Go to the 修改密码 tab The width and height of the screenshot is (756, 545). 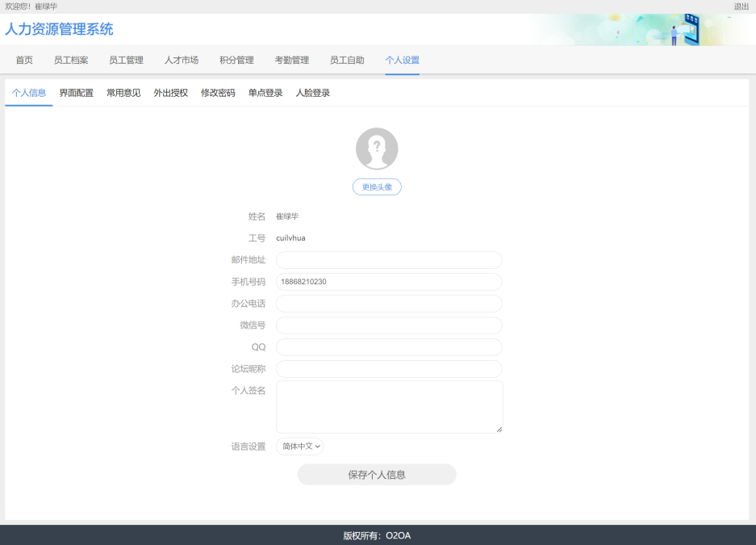click(x=218, y=93)
